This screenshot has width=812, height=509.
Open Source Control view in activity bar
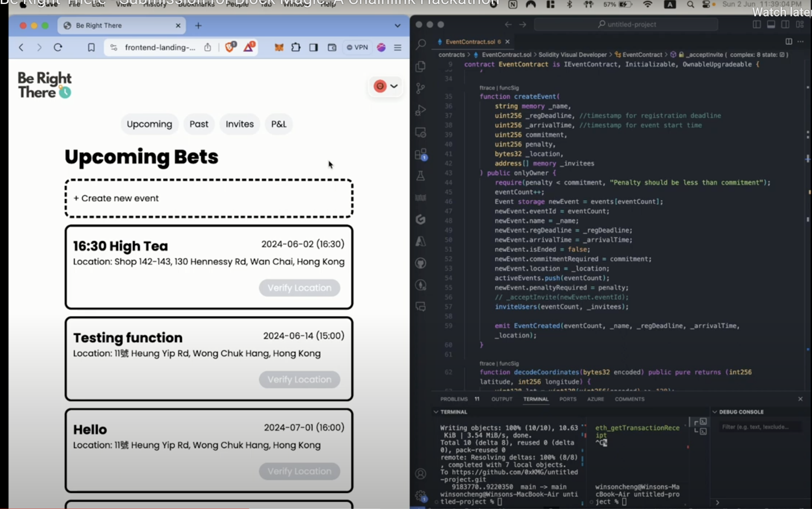(x=421, y=89)
